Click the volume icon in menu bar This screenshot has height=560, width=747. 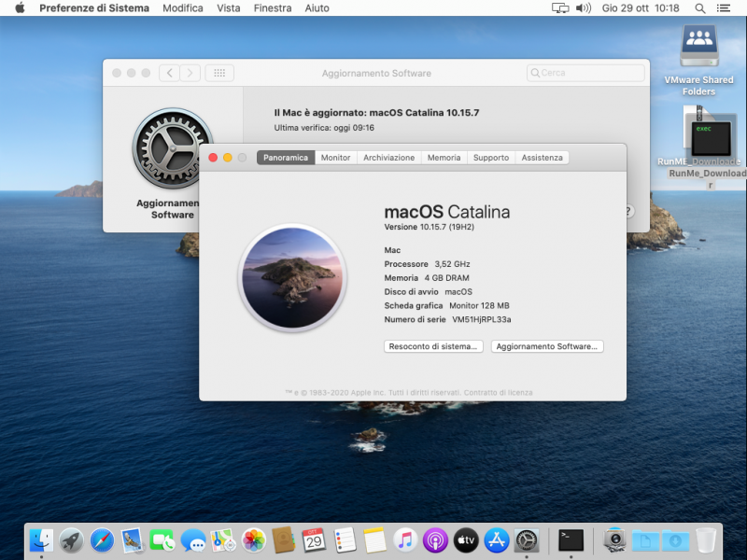pos(583,8)
